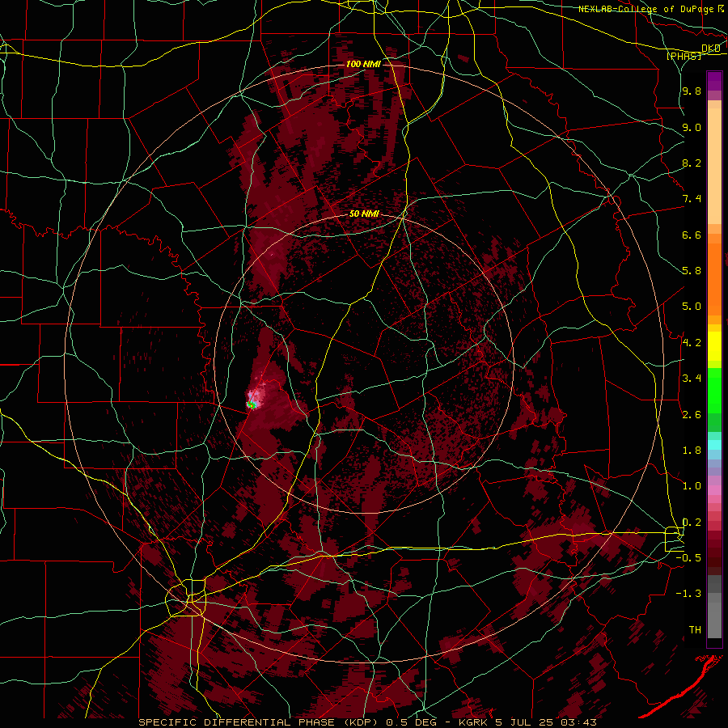Image resolution: width=728 pixels, height=728 pixels.
Task: Click the 3.4 legend value
Action: [x=692, y=379]
